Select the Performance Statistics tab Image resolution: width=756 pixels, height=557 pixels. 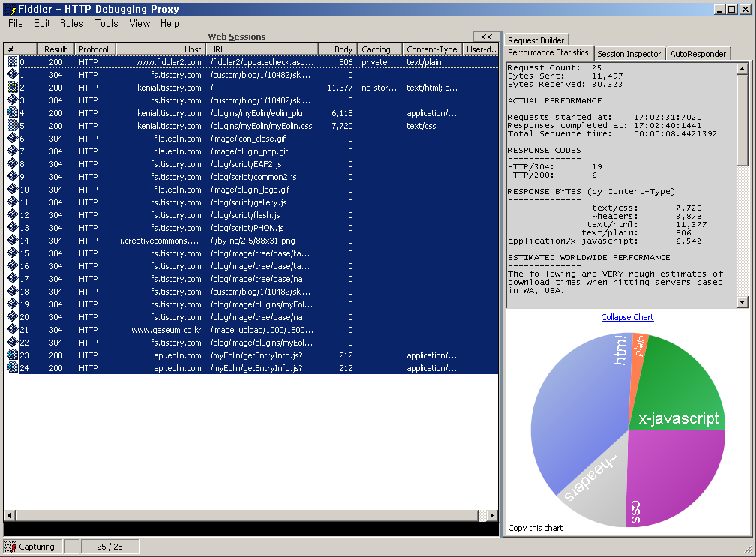tap(548, 53)
